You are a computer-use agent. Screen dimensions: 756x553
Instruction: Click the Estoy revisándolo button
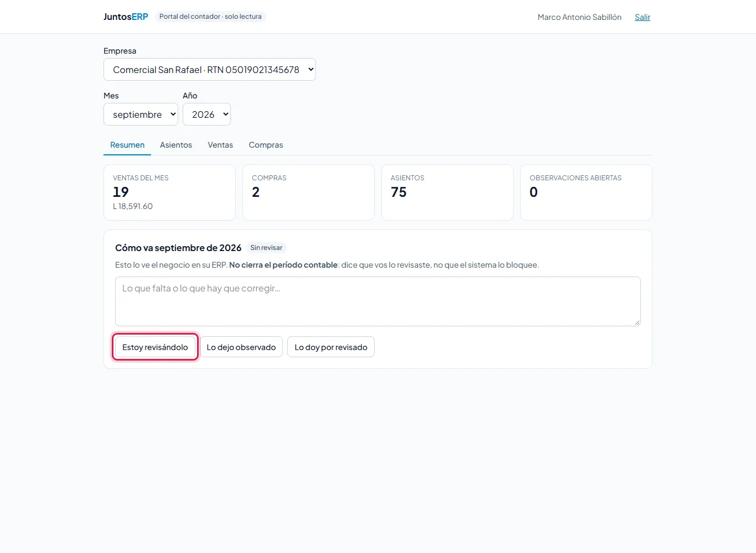click(155, 347)
